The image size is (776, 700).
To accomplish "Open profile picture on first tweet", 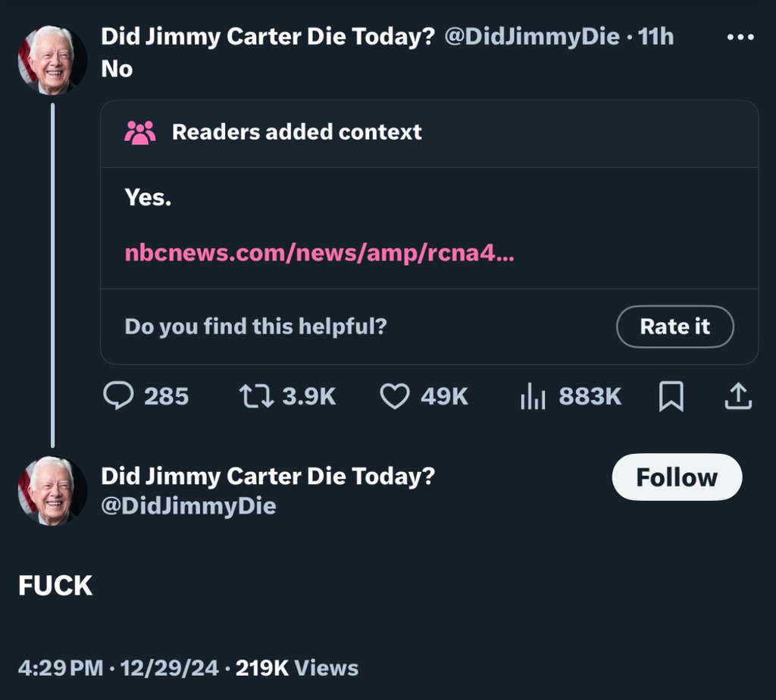I will 52,61.
